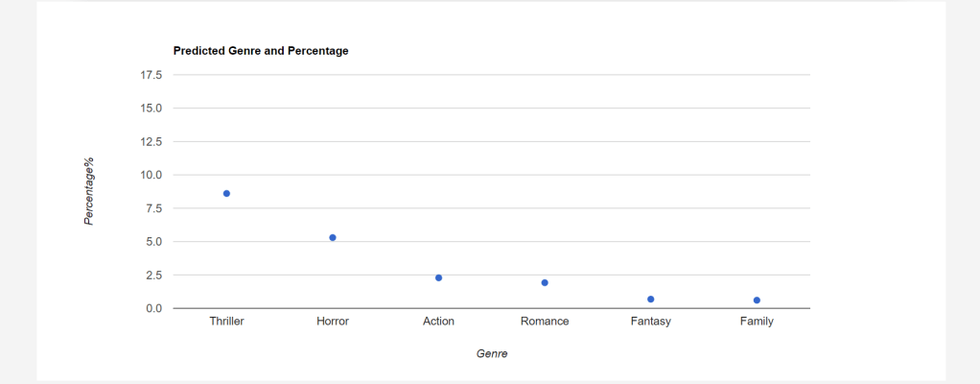The width and height of the screenshot is (980, 384).
Task: Click the chart title 'Predicted Genre and Percentage'
Action: click(261, 51)
